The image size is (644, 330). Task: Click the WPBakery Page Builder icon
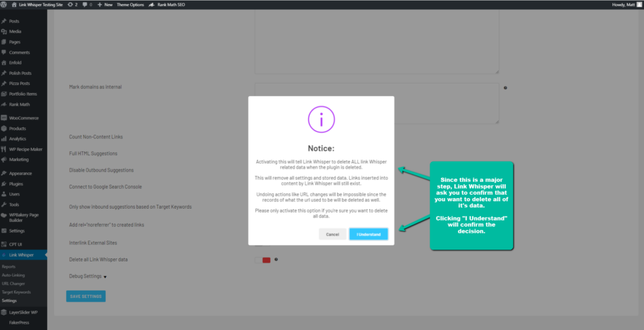4,215
